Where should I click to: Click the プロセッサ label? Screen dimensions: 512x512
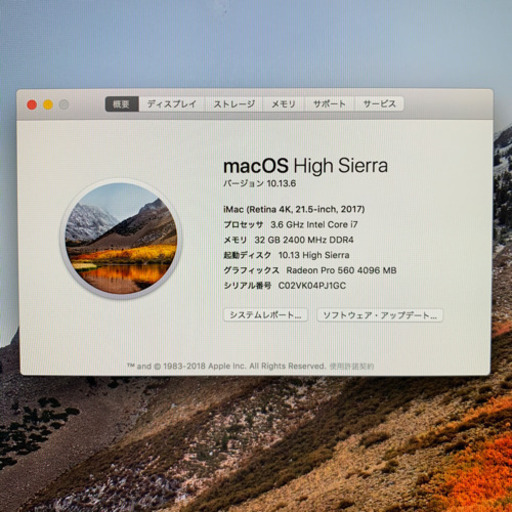coord(243,225)
